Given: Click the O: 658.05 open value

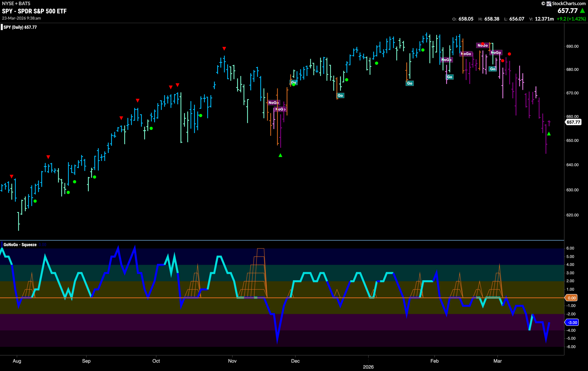Looking at the screenshot, I should pyautogui.click(x=463, y=19).
